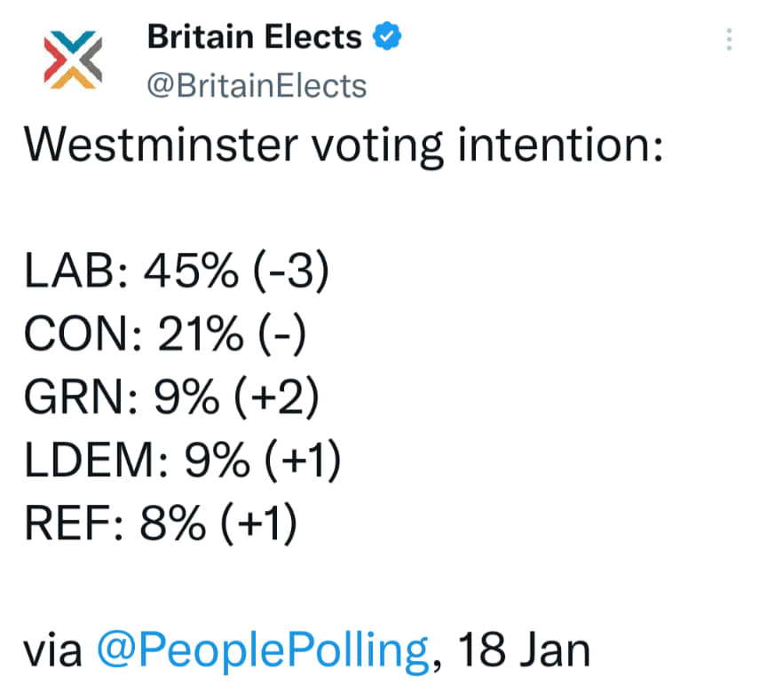Image resolution: width=767 pixels, height=700 pixels.
Task: Open the @PeoplePolling mention link
Action: click(x=261, y=649)
